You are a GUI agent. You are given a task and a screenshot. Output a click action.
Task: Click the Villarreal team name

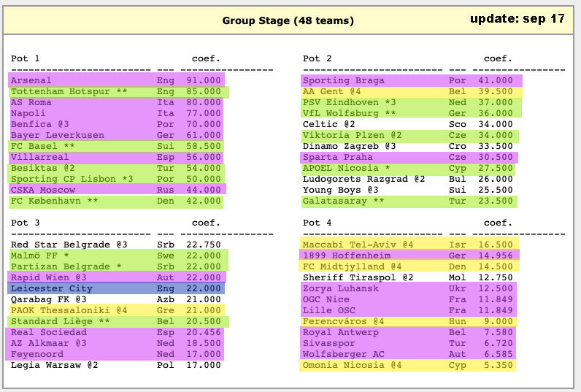(x=39, y=157)
